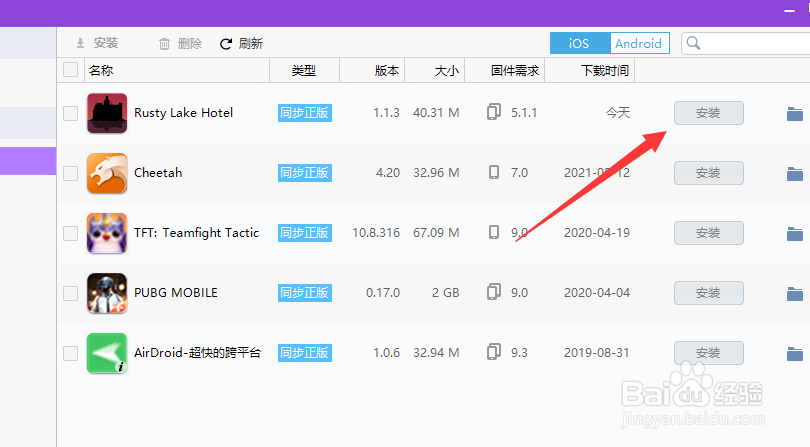Viewport: 810px width, 447px height.
Task: Click the device icon in AirDroid row
Action: click(494, 351)
